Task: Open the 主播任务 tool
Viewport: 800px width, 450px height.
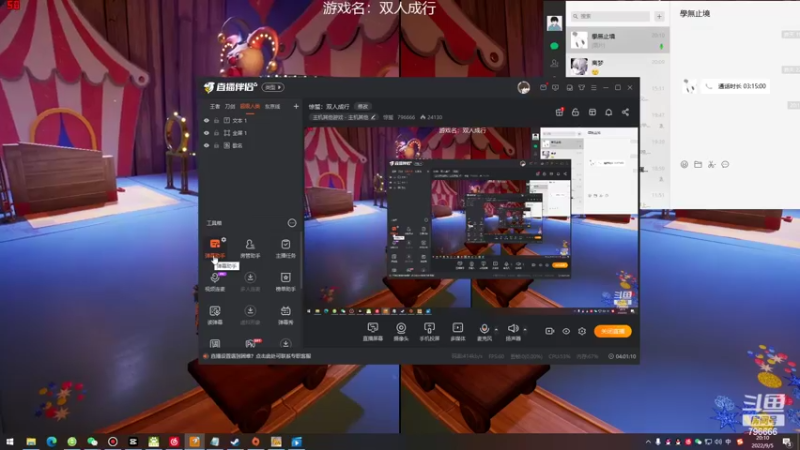Action: tap(285, 248)
